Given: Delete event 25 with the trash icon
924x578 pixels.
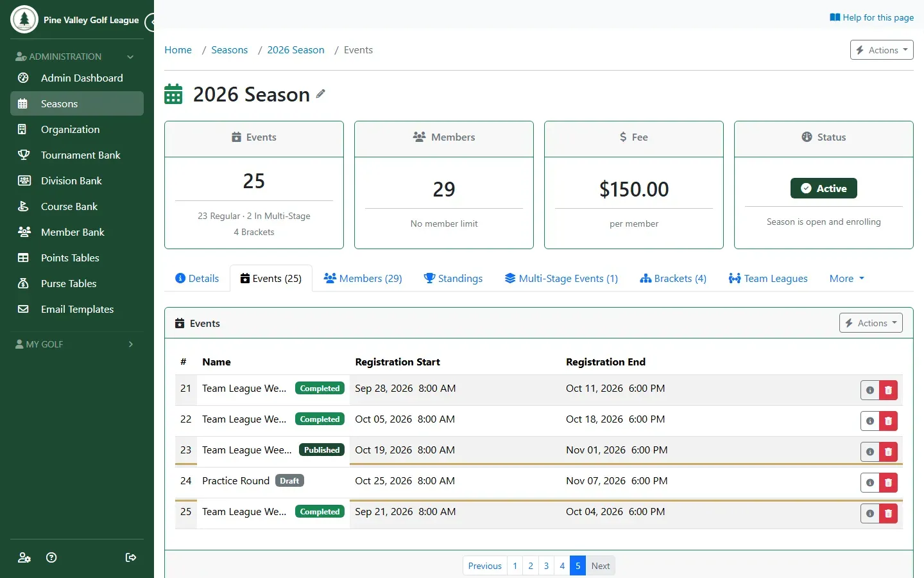Looking at the screenshot, I should (x=888, y=513).
